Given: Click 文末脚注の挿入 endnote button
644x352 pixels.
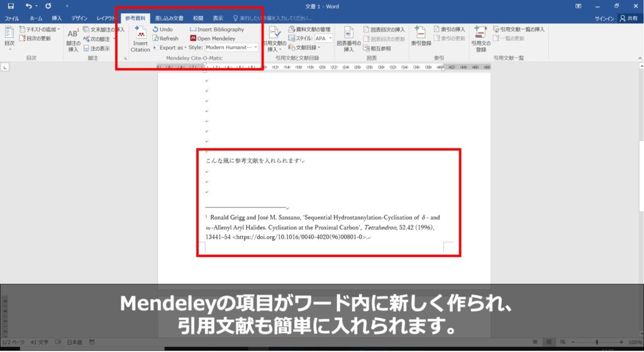Looking at the screenshot, I should coord(104,30).
